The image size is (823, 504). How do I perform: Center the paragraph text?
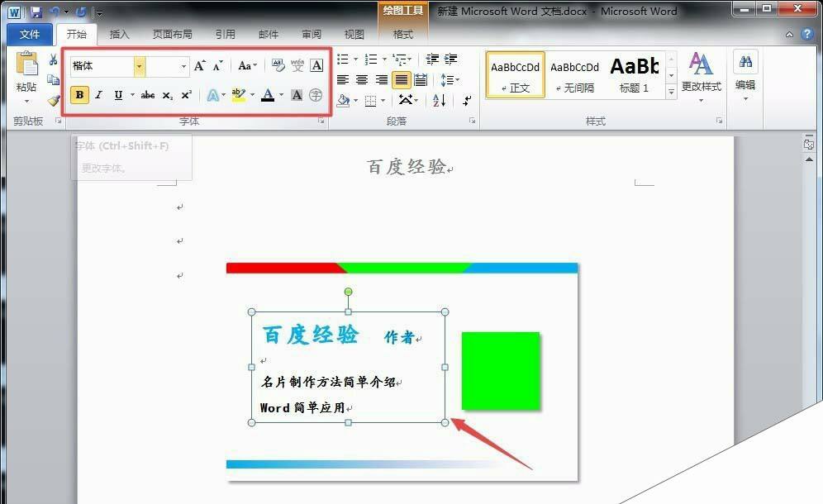(x=362, y=80)
